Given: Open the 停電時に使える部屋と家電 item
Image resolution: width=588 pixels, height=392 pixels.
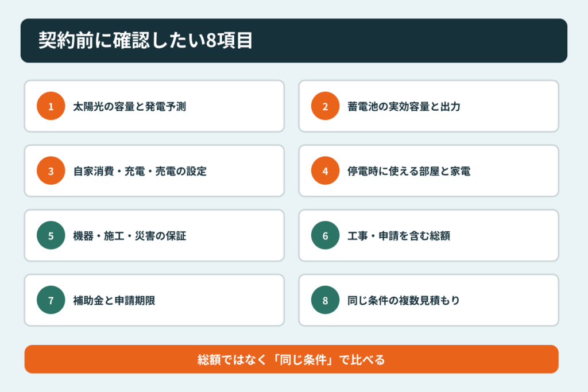Looking at the screenshot, I should click(x=409, y=171).
